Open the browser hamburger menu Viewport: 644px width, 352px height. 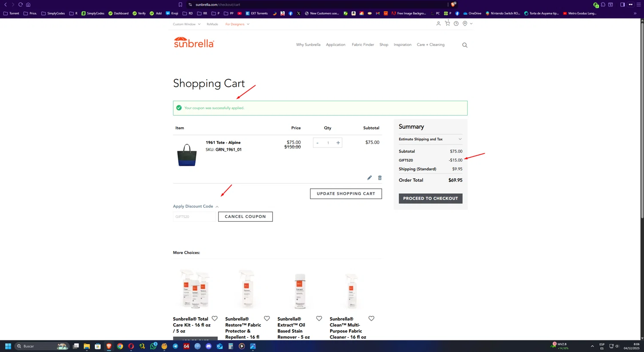(x=638, y=4)
